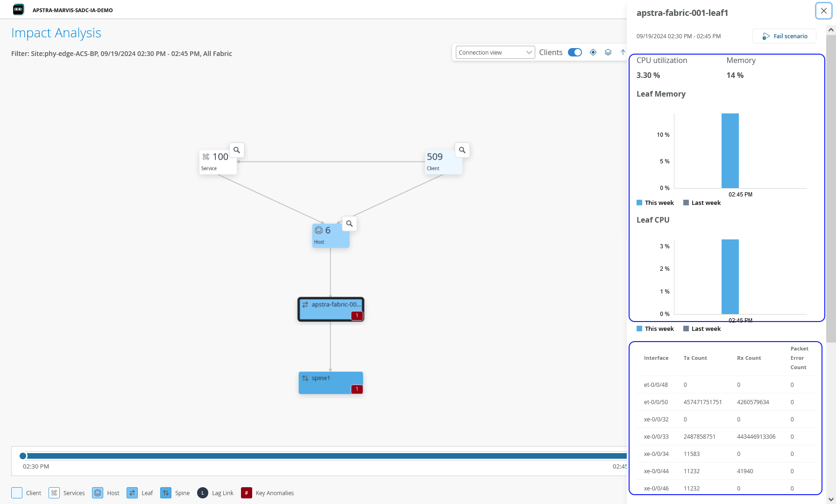
Task: Click the apstra-fabric-001-leaf1 panel title
Action: pyautogui.click(x=682, y=13)
